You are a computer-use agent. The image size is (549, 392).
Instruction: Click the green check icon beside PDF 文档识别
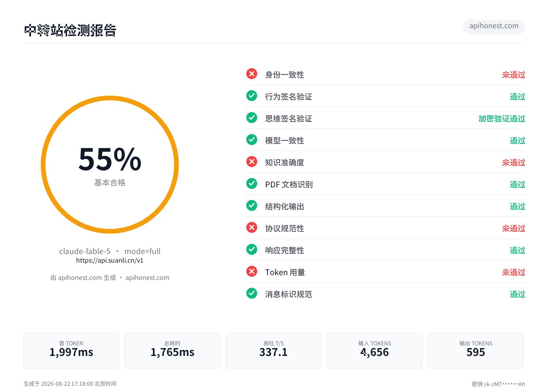coord(252,183)
